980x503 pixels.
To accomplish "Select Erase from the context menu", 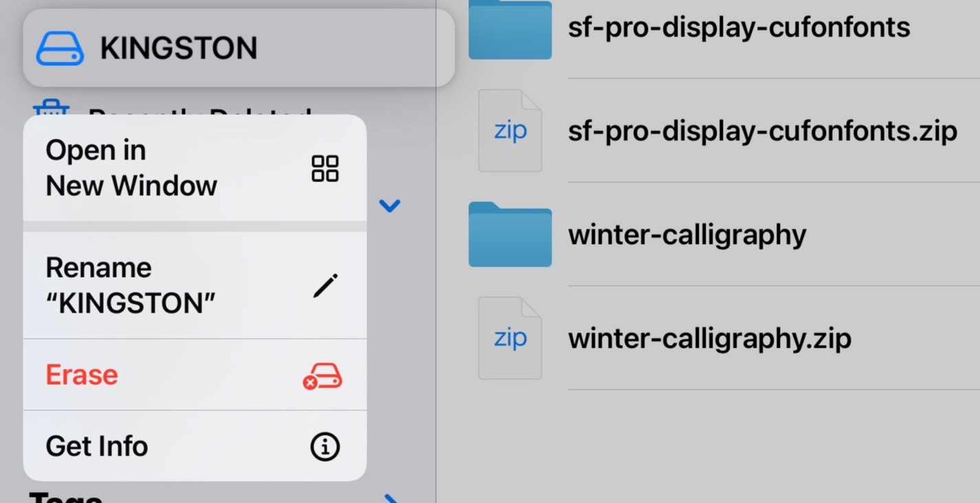I will click(x=195, y=375).
